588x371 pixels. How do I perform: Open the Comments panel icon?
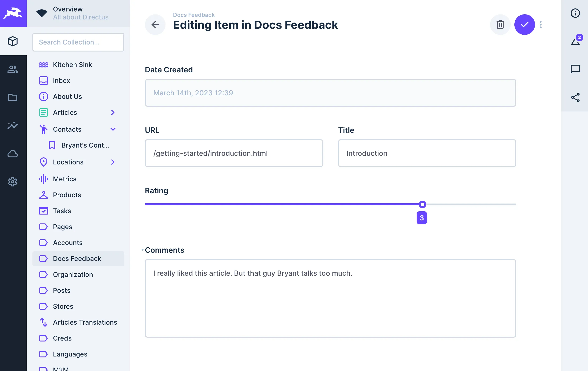click(576, 69)
